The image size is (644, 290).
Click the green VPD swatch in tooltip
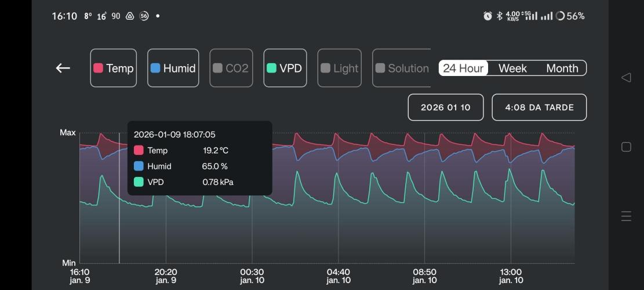139,182
